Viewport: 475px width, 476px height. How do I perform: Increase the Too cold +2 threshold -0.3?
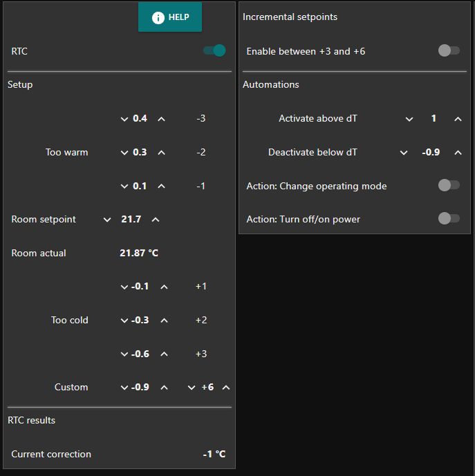point(164,321)
